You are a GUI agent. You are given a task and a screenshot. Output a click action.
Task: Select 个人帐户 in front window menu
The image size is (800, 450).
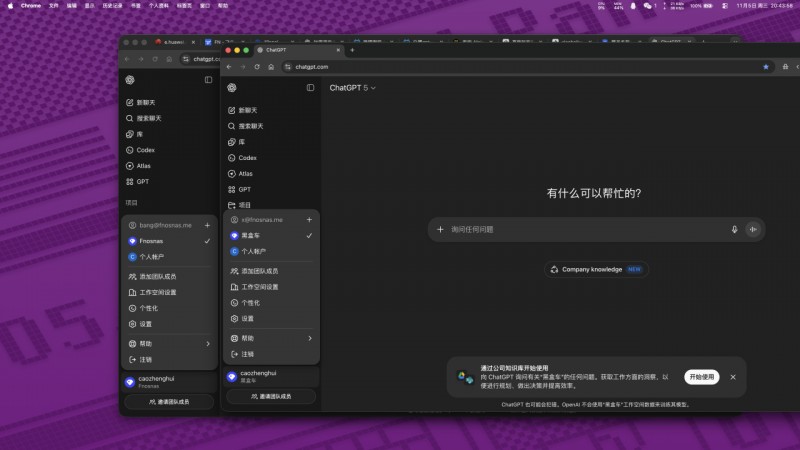271,252
